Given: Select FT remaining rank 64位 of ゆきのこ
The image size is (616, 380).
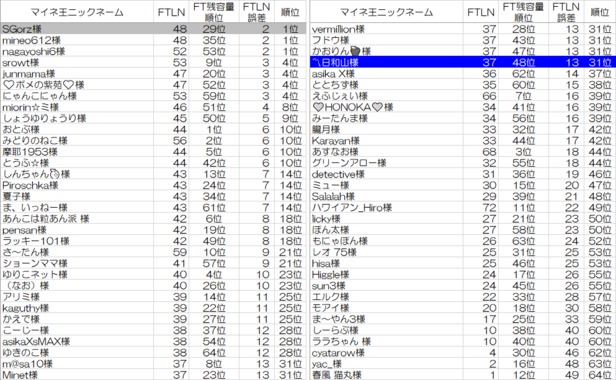Looking at the screenshot, I should click(x=214, y=352).
